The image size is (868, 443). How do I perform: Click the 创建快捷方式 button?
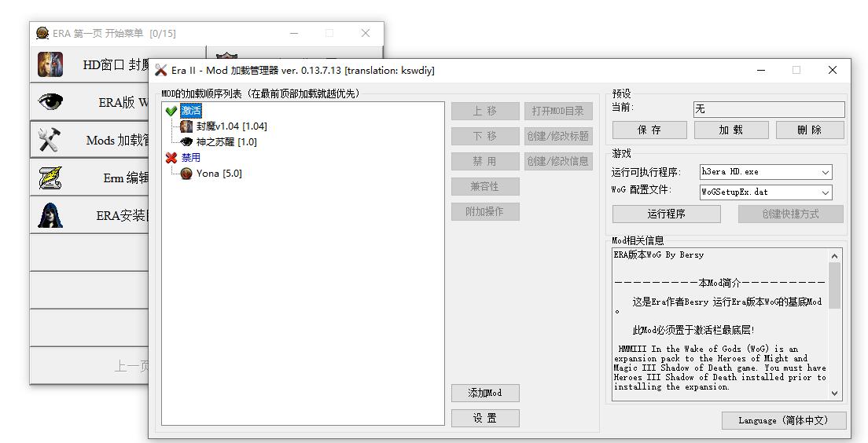(x=790, y=214)
